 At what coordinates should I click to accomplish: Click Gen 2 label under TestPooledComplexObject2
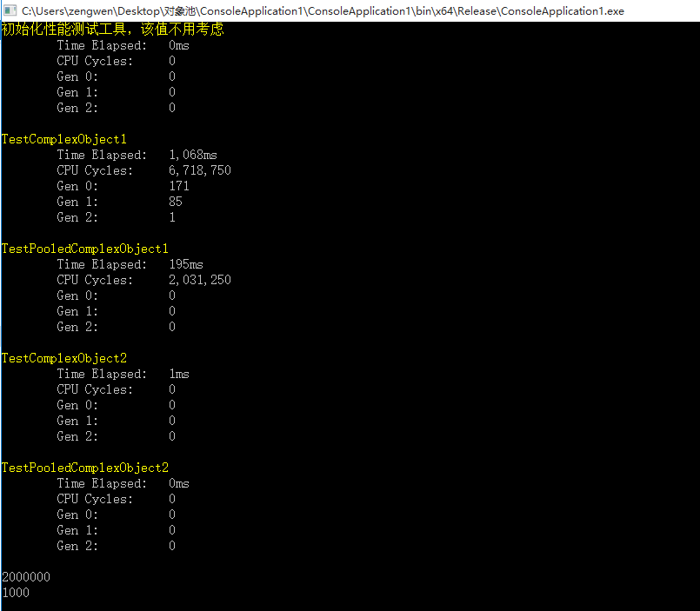tap(77, 546)
